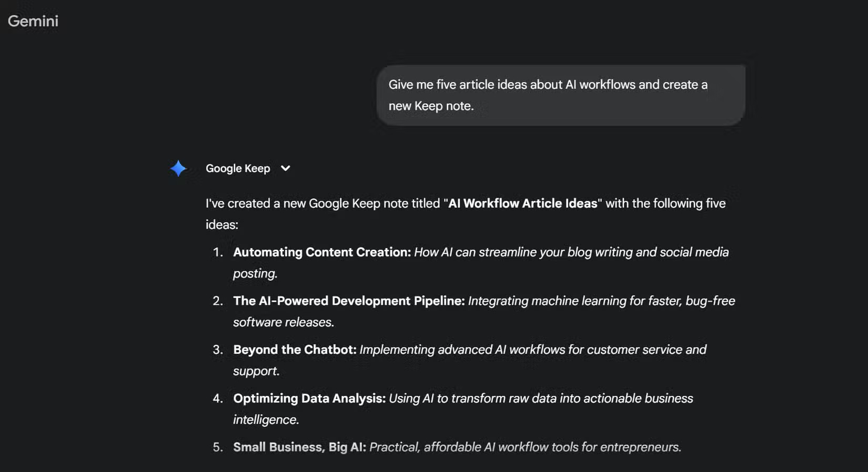Click the italic customer service description text
The image size is (868, 472).
pyautogui.click(x=532, y=350)
